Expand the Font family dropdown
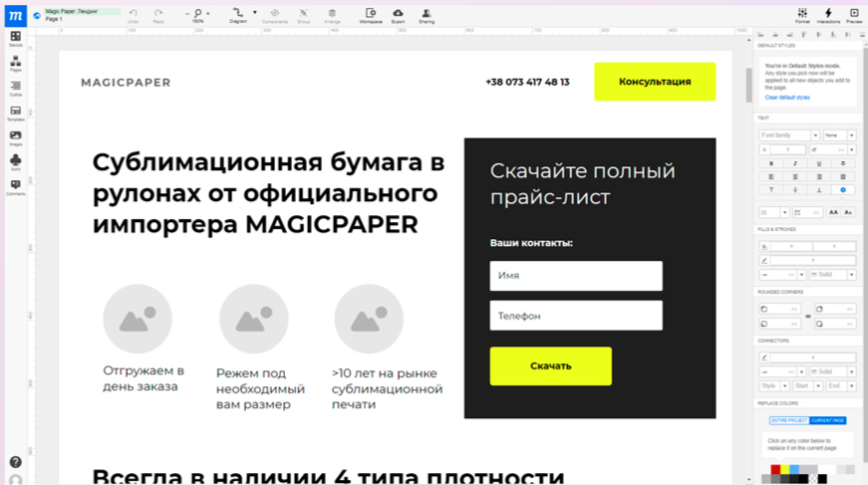 (815, 135)
